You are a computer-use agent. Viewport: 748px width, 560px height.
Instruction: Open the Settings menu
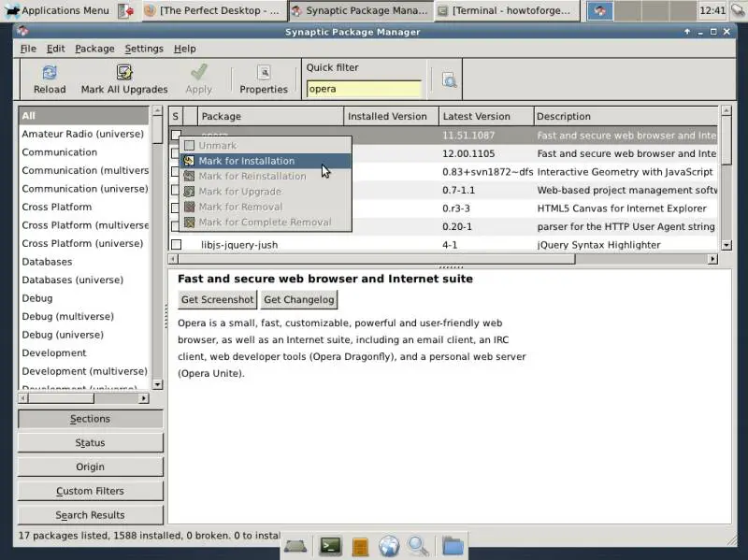tap(144, 49)
